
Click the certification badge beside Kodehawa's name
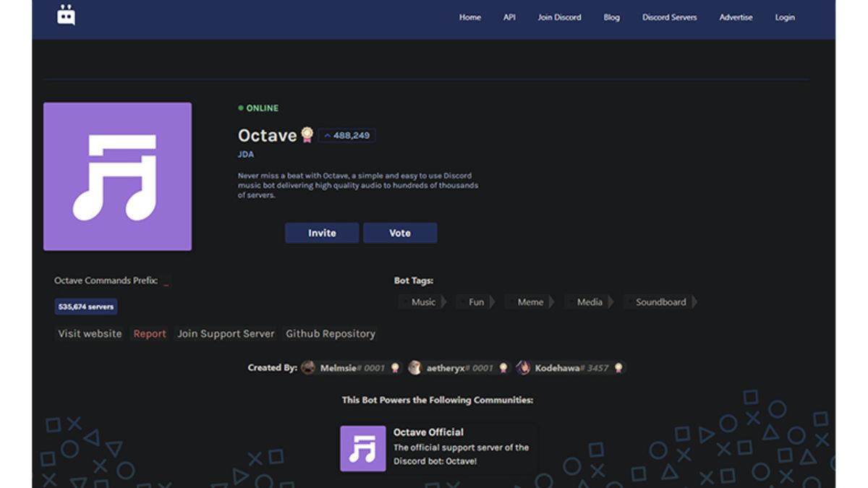tap(618, 367)
